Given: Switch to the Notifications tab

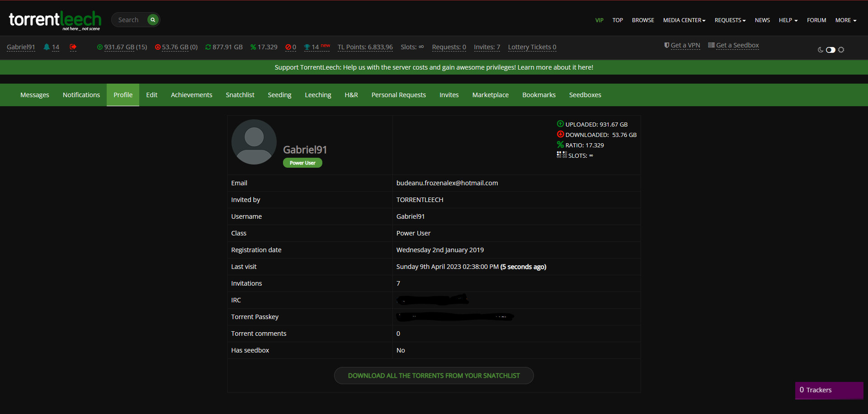Looking at the screenshot, I should [81, 95].
